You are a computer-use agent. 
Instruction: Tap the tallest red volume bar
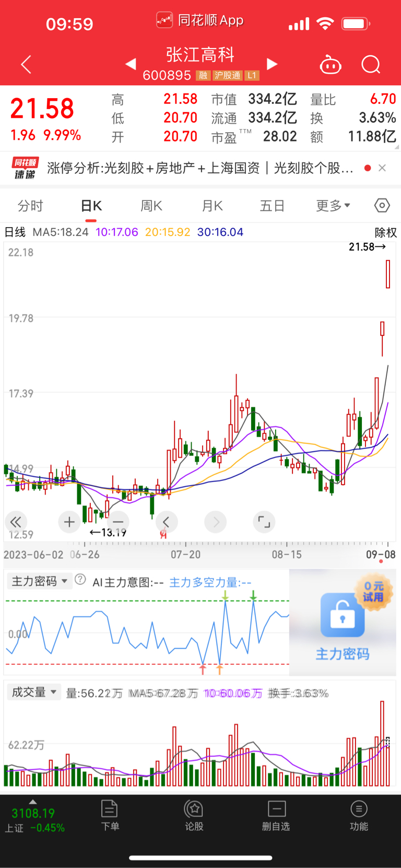click(382, 743)
